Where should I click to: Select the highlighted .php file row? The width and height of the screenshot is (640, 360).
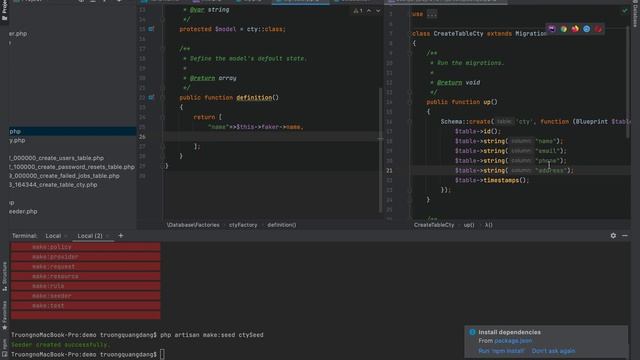pyautogui.click(x=73, y=131)
